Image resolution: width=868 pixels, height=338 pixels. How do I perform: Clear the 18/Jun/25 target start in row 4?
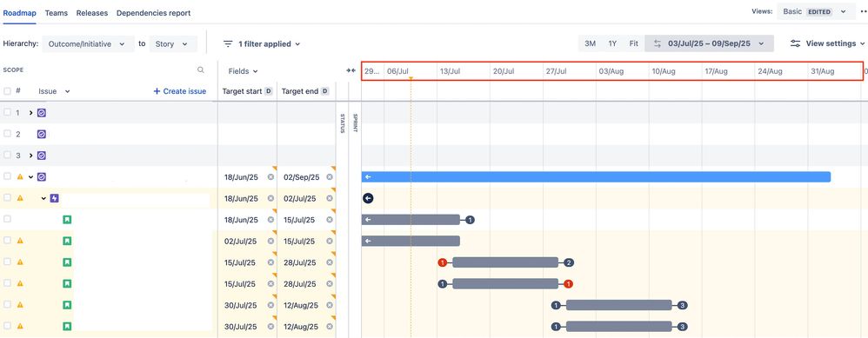coord(270,177)
